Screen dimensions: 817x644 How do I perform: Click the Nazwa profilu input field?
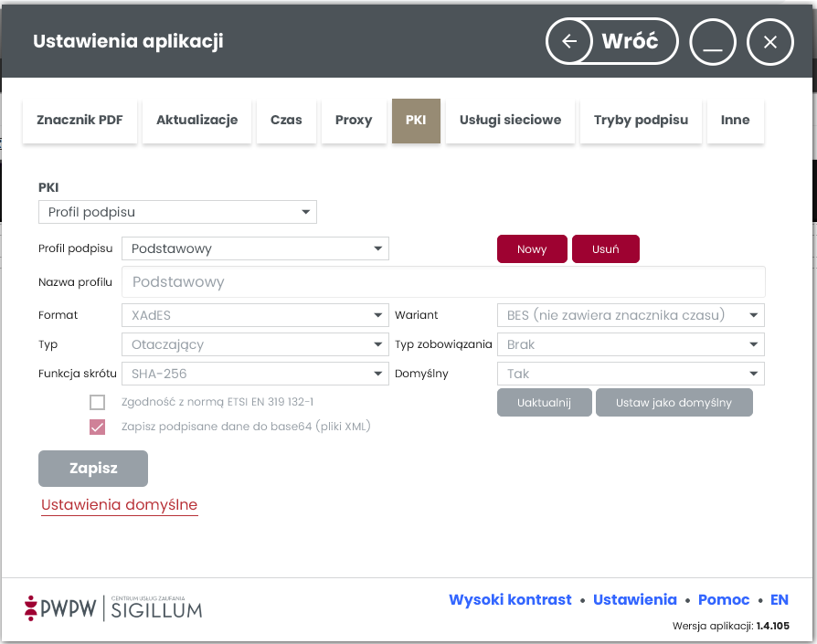click(x=443, y=282)
